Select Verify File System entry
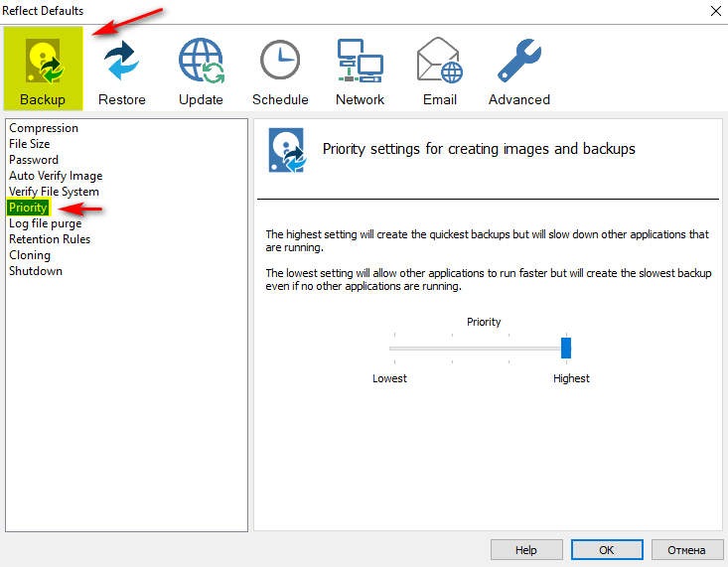728x567 pixels. coord(54,192)
